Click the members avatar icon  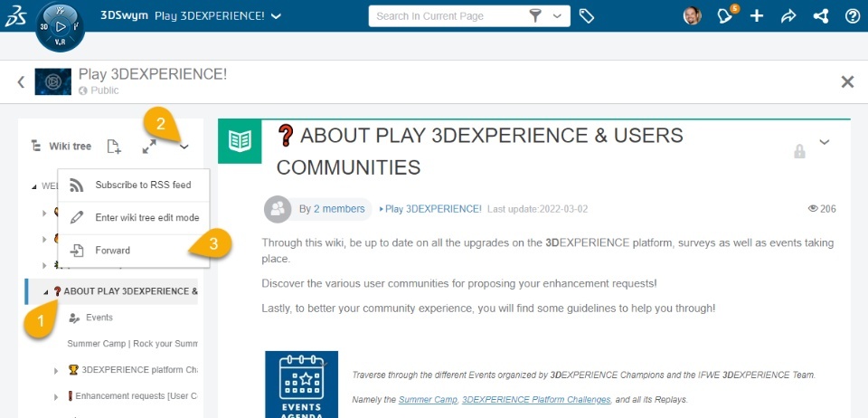(x=278, y=209)
